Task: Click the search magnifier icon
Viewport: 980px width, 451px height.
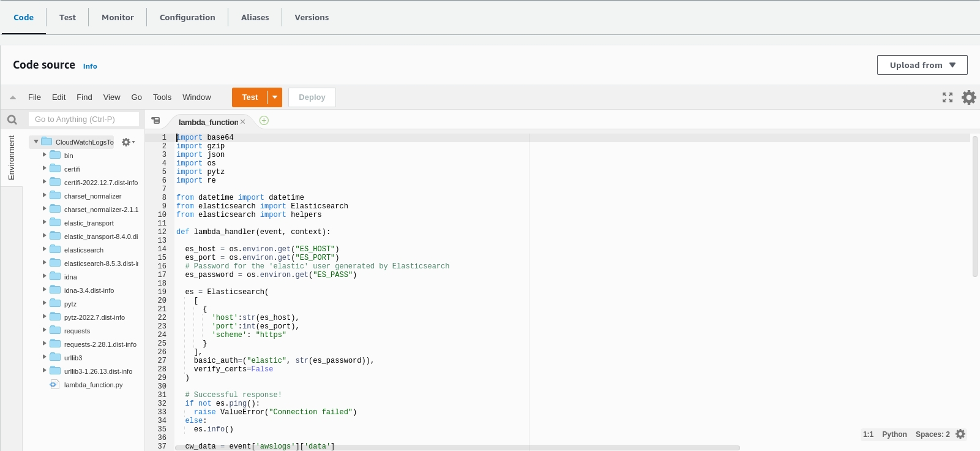Action: [x=12, y=119]
